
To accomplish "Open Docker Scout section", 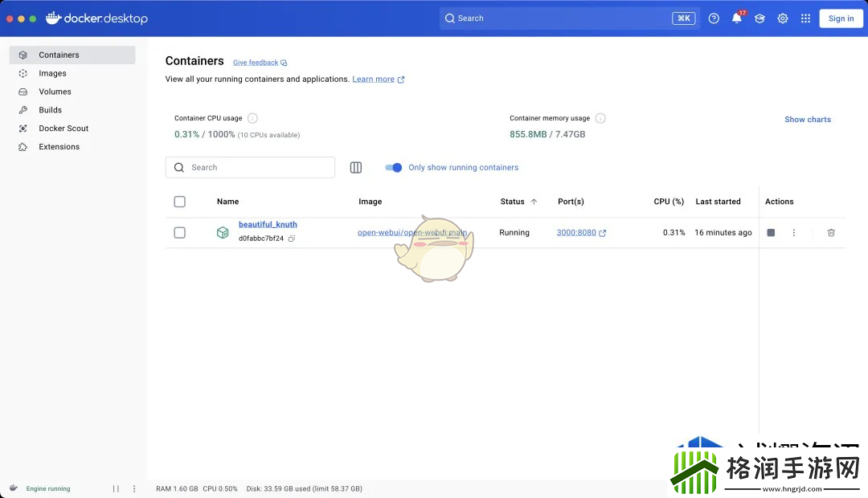I will [x=63, y=129].
